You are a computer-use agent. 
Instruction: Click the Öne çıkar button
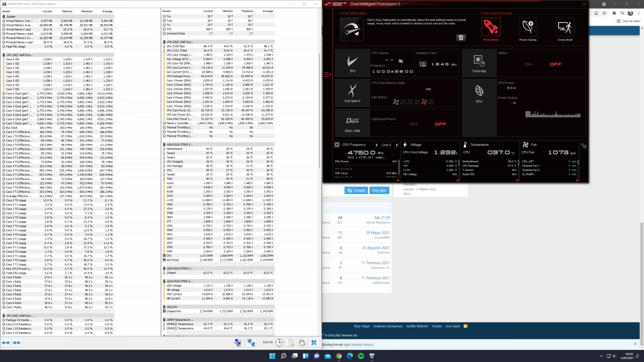tap(379, 190)
